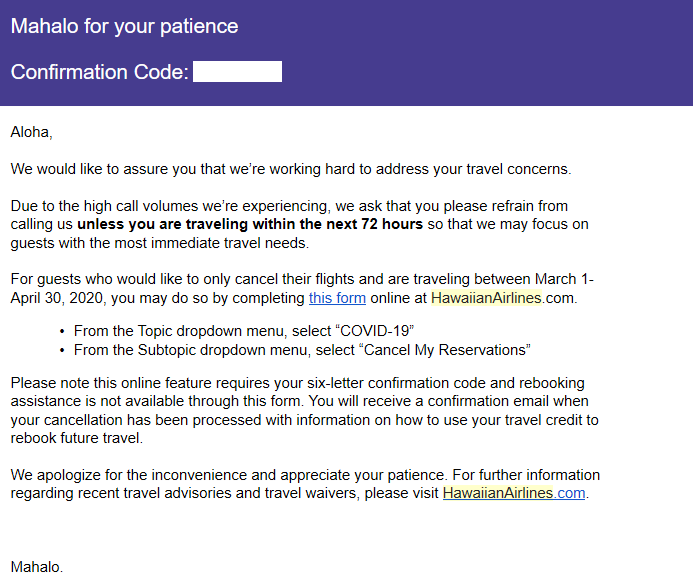The image size is (693, 581).
Task: Visit the underlined HawaiianAirlines.com link in the last paragraph
Action: (514, 493)
